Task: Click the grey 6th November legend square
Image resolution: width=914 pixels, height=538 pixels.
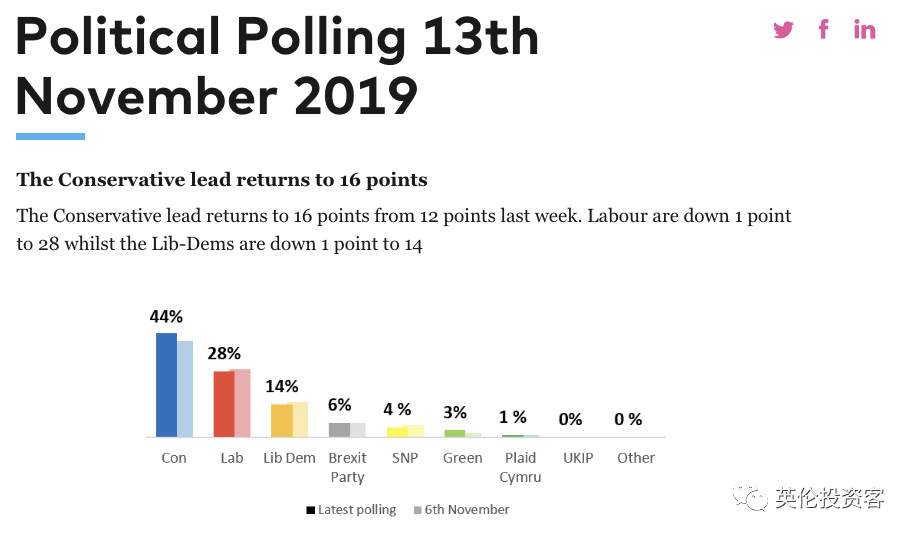Action: tap(417, 510)
